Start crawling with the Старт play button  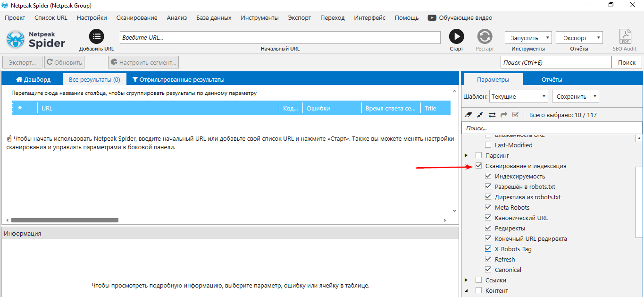[456, 36]
